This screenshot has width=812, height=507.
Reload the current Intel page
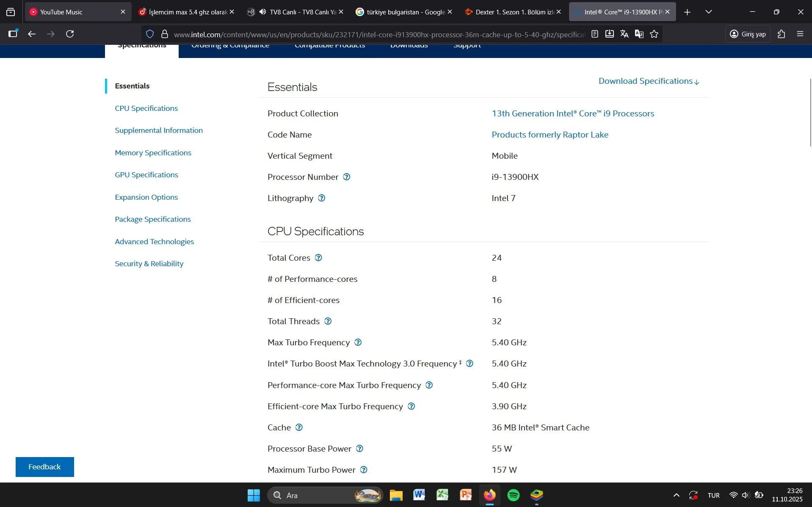(70, 34)
